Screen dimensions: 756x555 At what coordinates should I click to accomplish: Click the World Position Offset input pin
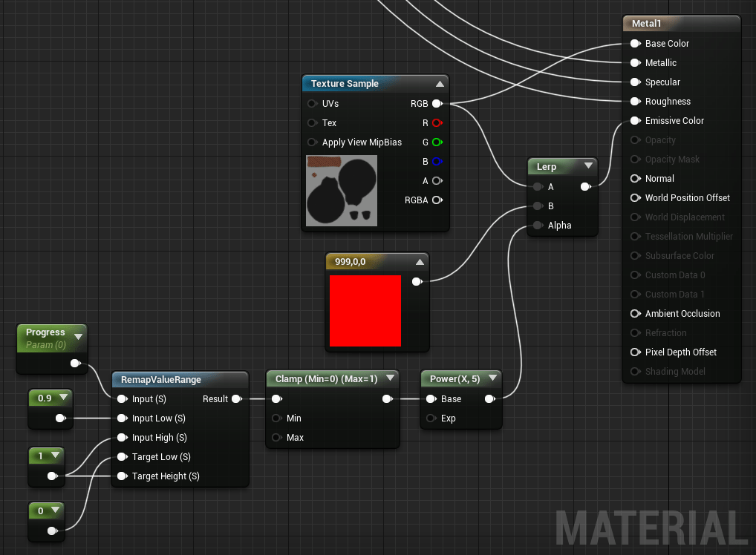pyautogui.click(x=635, y=198)
